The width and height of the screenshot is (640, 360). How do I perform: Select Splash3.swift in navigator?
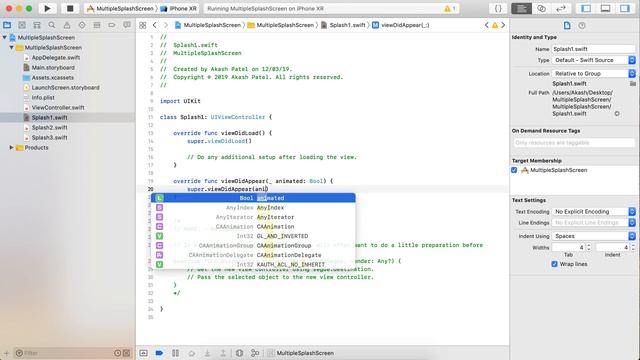[49, 138]
